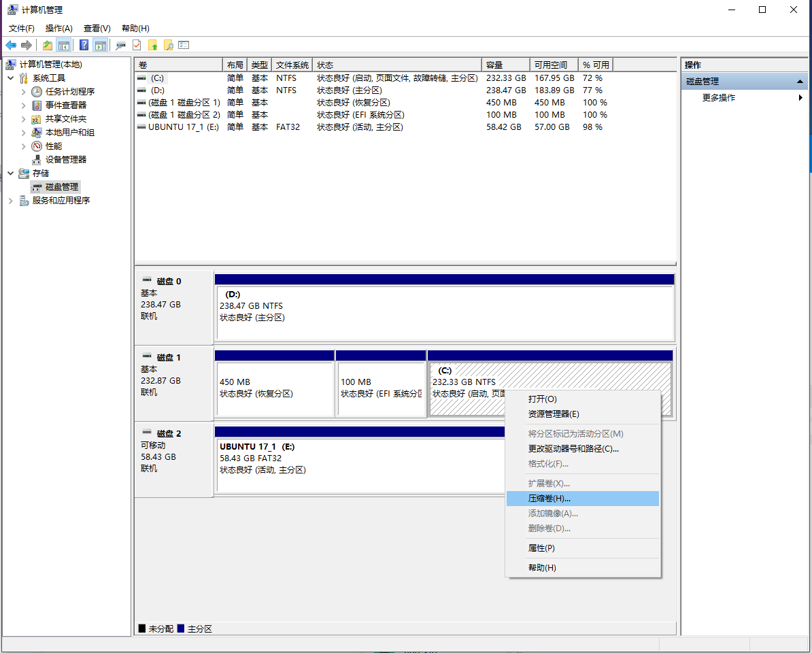The height and width of the screenshot is (653, 812).
Task: Expand the 性能 node
Action: coord(23,146)
